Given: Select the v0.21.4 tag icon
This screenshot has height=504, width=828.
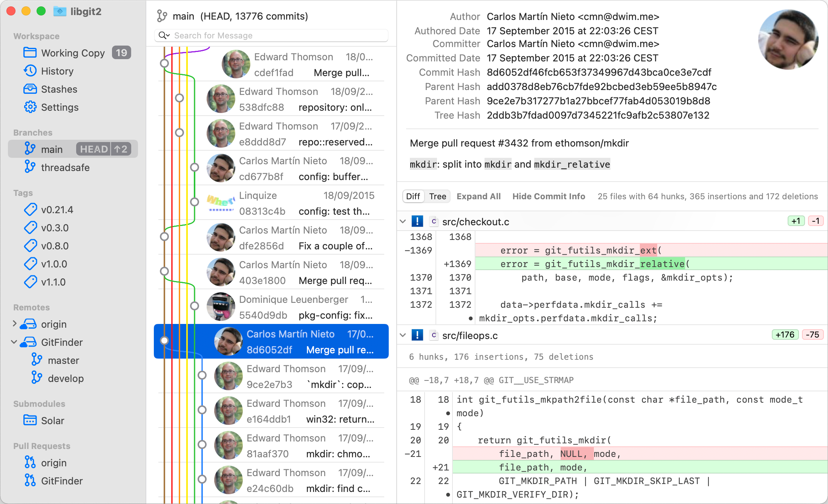Looking at the screenshot, I should pyautogui.click(x=30, y=209).
